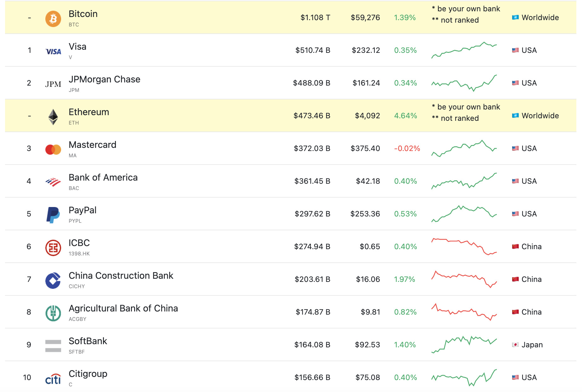
Task: Click the SoftBank gray bars logo
Action: click(x=53, y=346)
